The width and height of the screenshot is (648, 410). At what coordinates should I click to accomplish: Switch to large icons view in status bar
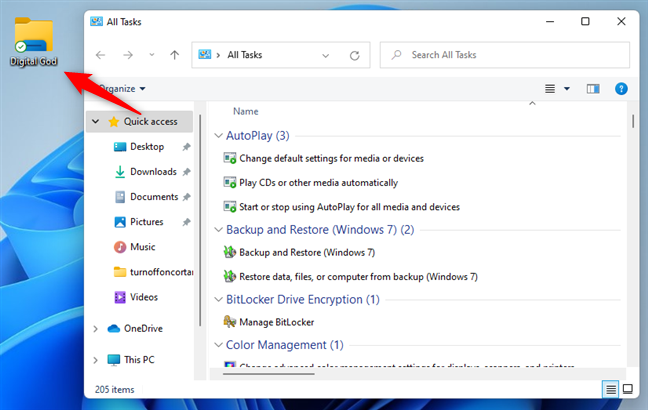628,388
